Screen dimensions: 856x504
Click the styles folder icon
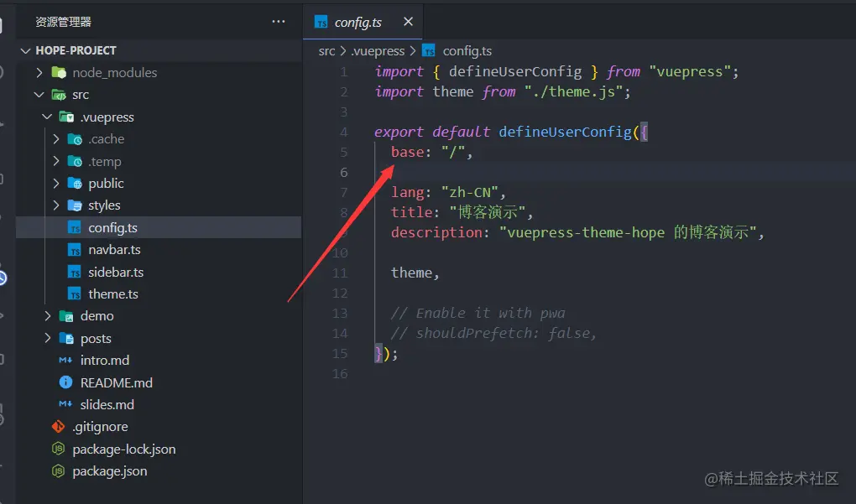point(75,205)
